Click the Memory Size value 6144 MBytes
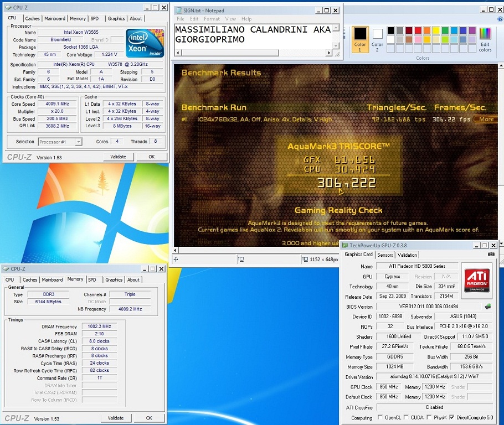 click(x=48, y=302)
